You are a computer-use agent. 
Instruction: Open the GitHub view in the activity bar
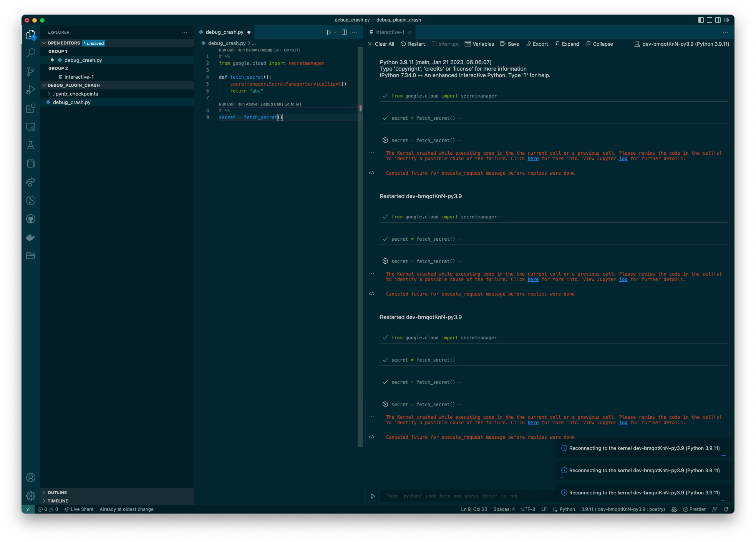31,219
